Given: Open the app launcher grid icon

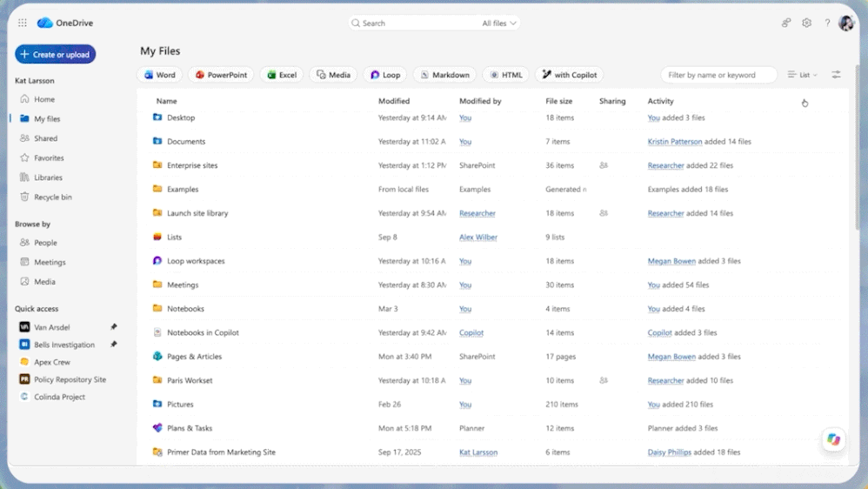Looking at the screenshot, I should [22, 23].
